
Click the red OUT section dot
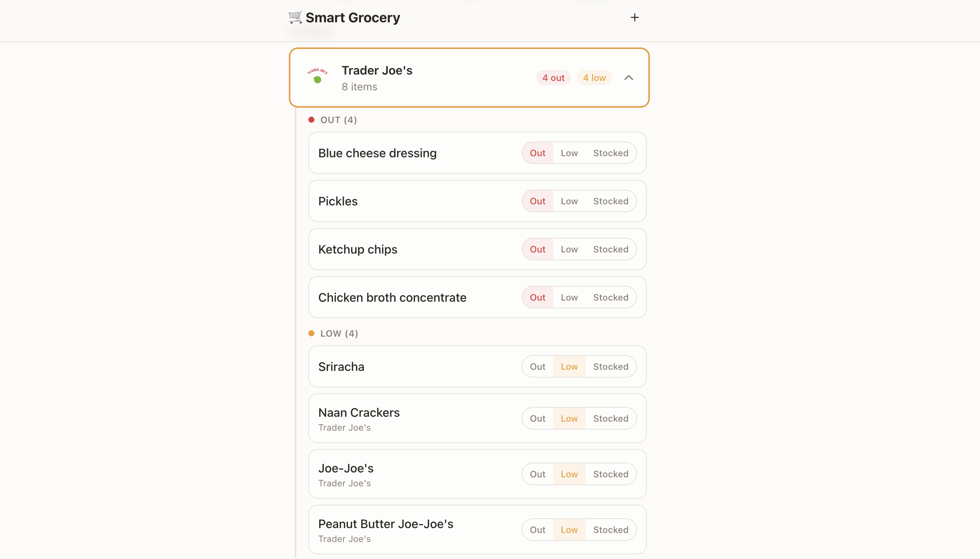point(311,120)
